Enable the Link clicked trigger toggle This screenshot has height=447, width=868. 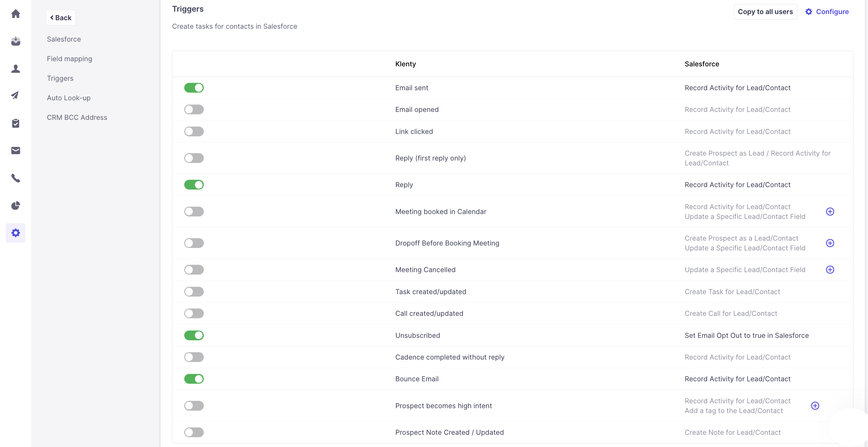point(194,131)
